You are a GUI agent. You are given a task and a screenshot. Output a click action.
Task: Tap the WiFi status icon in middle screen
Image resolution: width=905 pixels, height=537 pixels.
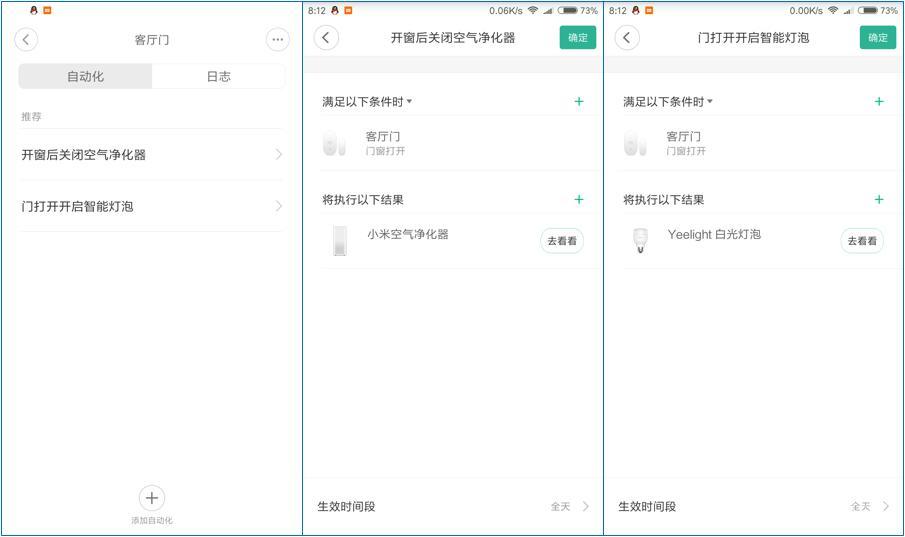(533, 10)
